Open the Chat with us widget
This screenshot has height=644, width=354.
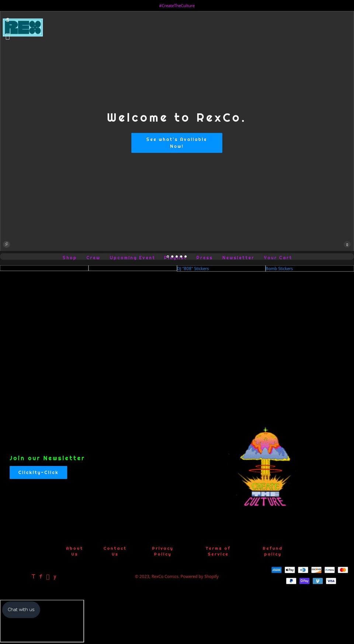(x=21, y=609)
